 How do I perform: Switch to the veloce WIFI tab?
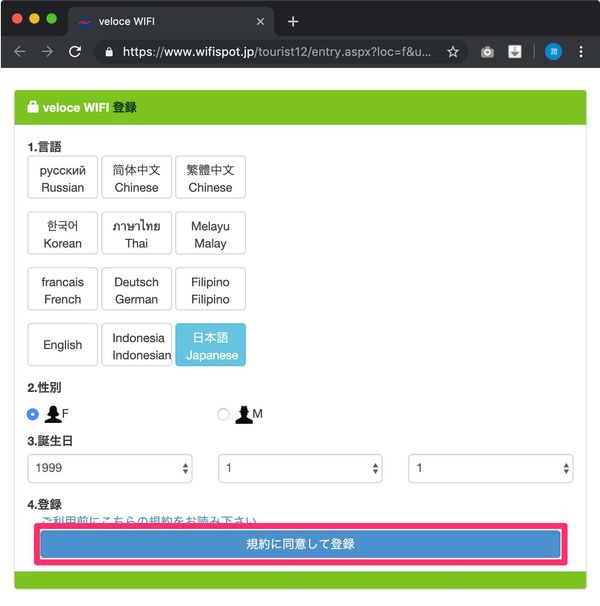coord(171,22)
